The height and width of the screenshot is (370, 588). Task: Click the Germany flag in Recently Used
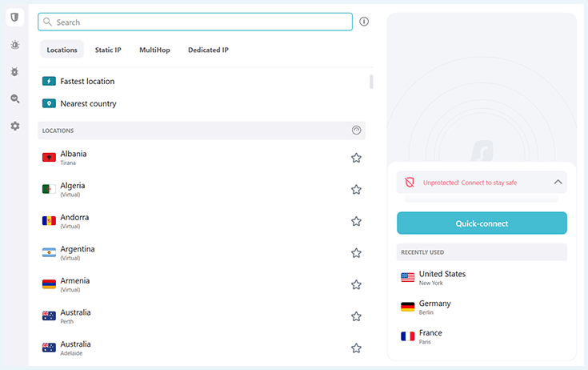click(x=408, y=307)
